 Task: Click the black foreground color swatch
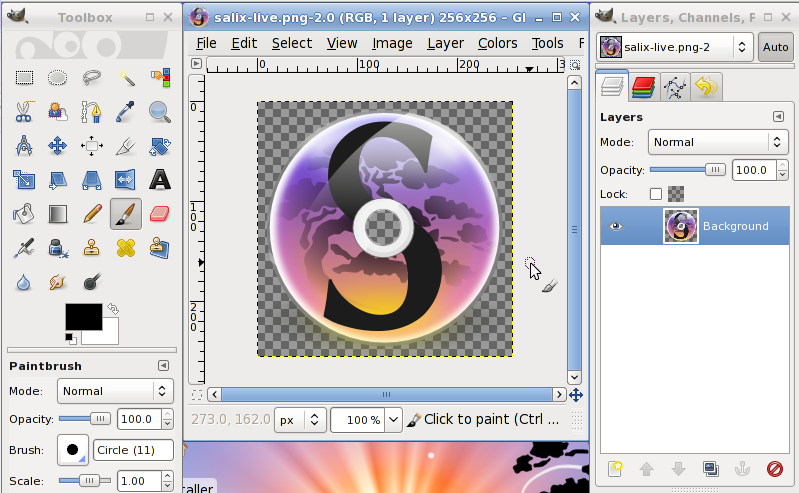(84, 317)
